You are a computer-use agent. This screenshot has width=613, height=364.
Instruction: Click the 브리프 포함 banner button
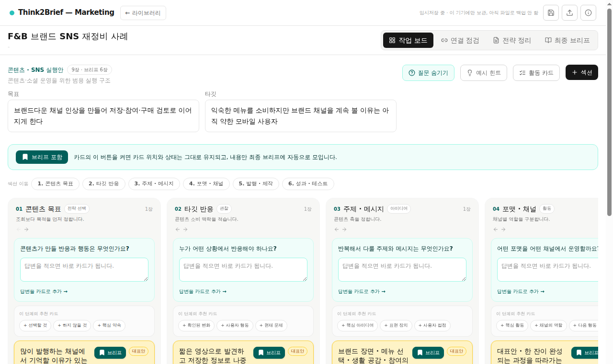[x=42, y=157]
